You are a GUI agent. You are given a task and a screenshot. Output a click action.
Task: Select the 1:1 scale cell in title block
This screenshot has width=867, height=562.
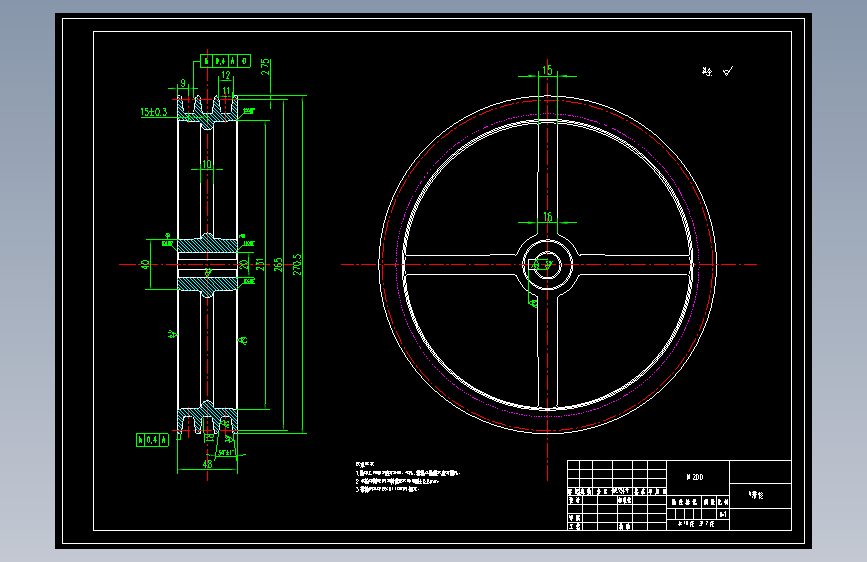pos(723,514)
